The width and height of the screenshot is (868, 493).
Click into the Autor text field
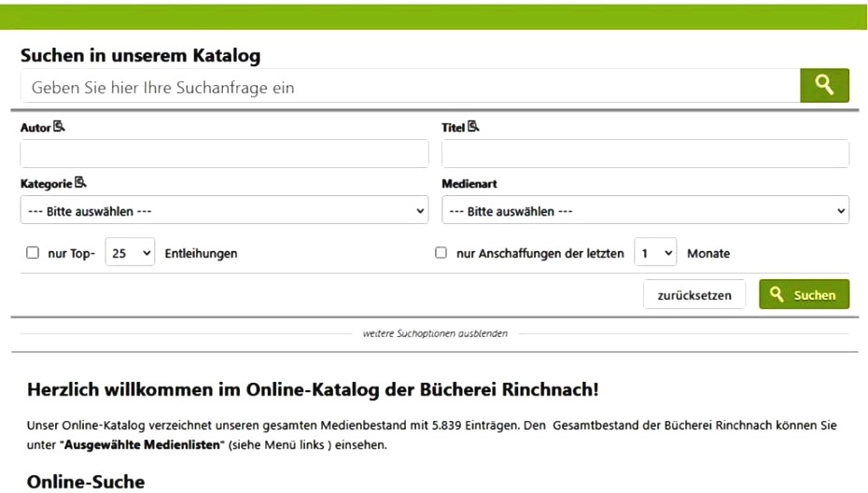[224, 154]
